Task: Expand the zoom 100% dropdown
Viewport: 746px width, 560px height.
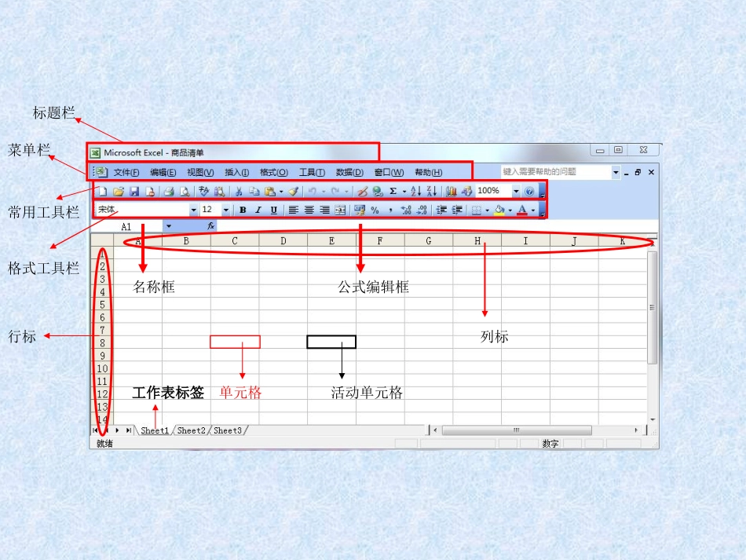Action: click(x=516, y=192)
